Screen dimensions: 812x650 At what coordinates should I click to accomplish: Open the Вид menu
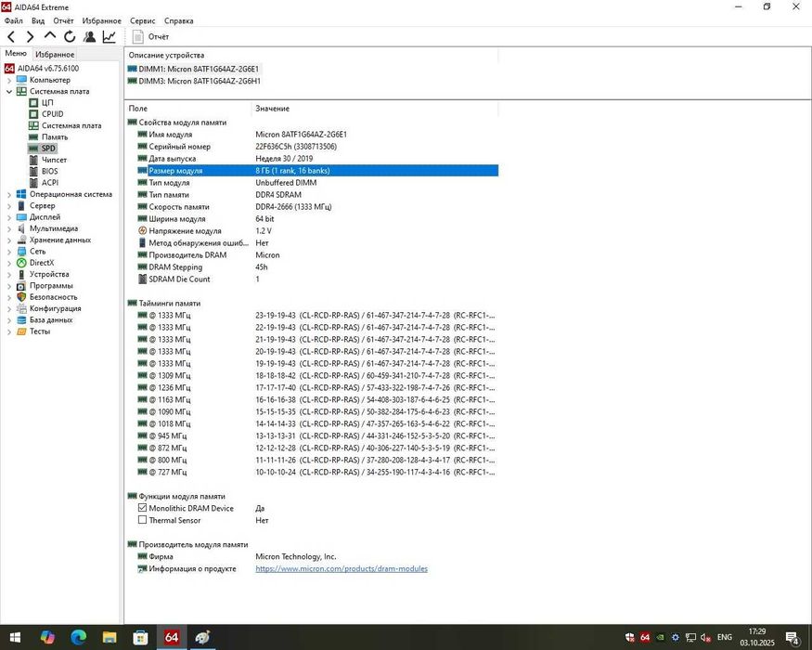38,20
